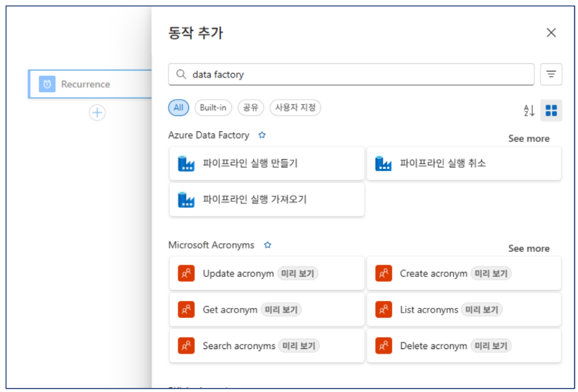578x392 pixels.
Task: Select the Search acronyms action
Action: coord(267,346)
